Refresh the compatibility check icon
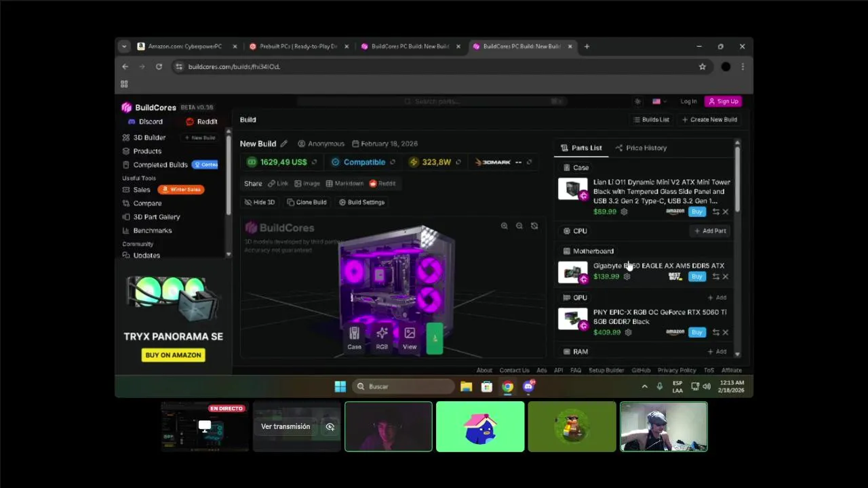 [x=393, y=162]
